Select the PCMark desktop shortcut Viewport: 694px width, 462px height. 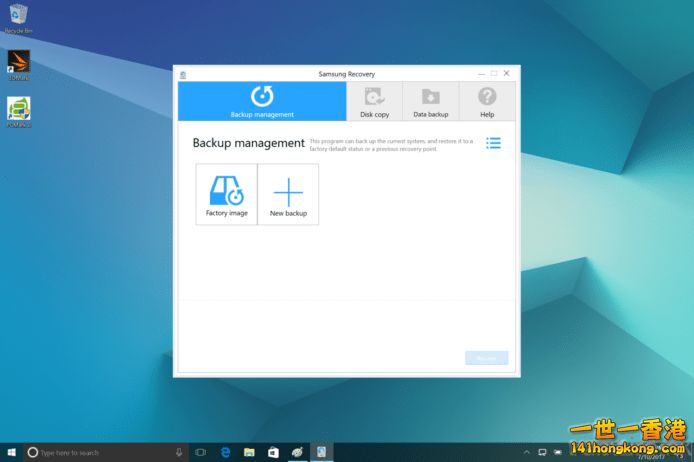point(19,112)
